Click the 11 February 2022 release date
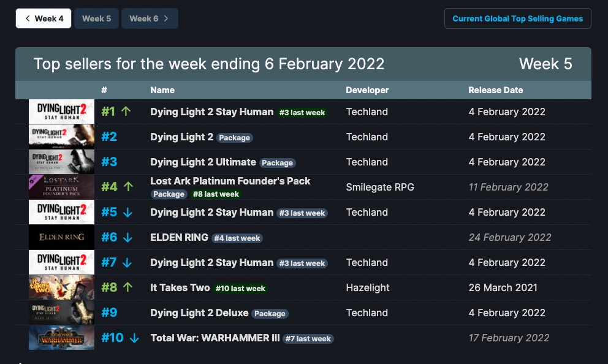The width and height of the screenshot is (608, 364). point(508,187)
